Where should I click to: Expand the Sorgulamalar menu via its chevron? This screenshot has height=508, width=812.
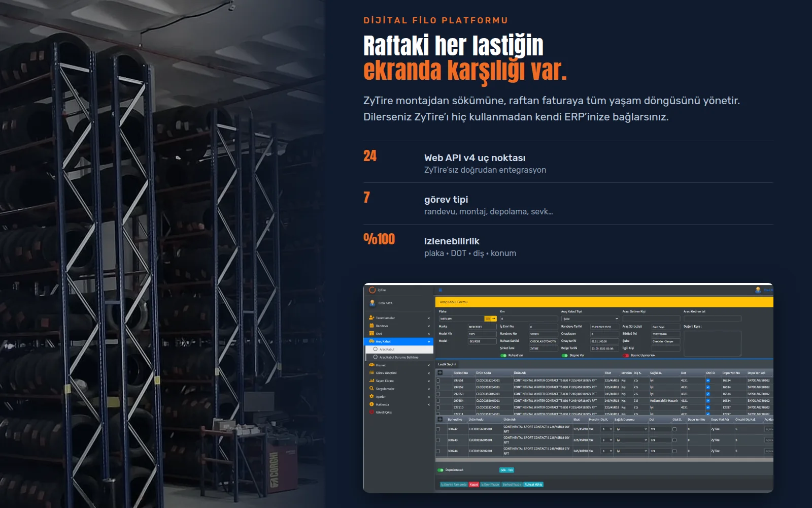[x=429, y=389]
